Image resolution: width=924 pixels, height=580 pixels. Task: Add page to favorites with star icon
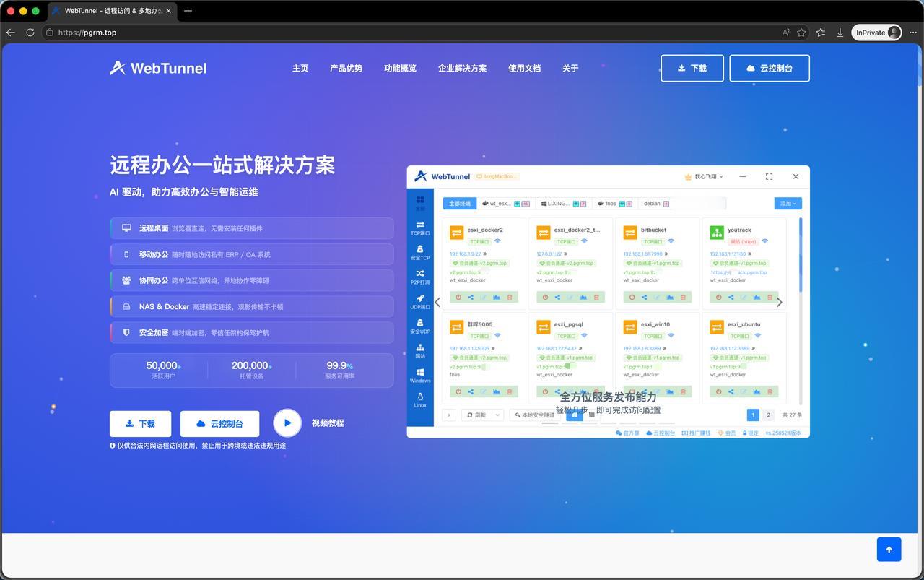801,33
